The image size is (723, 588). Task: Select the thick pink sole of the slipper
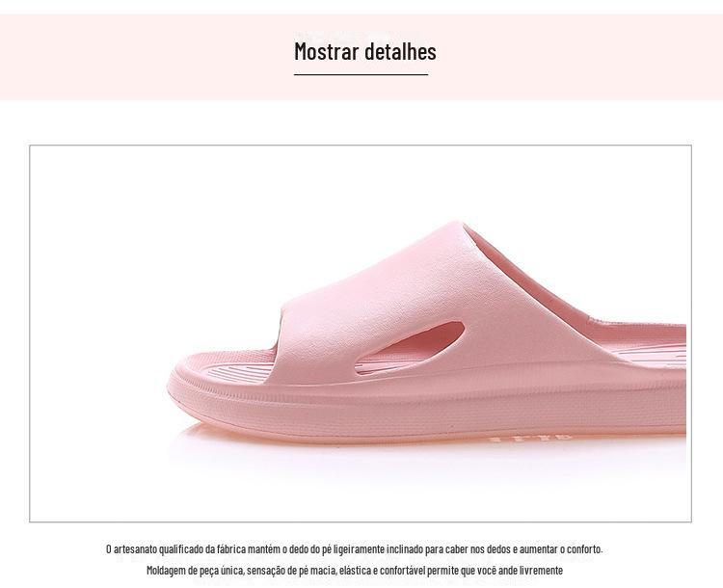pyautogui.click(x=429, y=404)
